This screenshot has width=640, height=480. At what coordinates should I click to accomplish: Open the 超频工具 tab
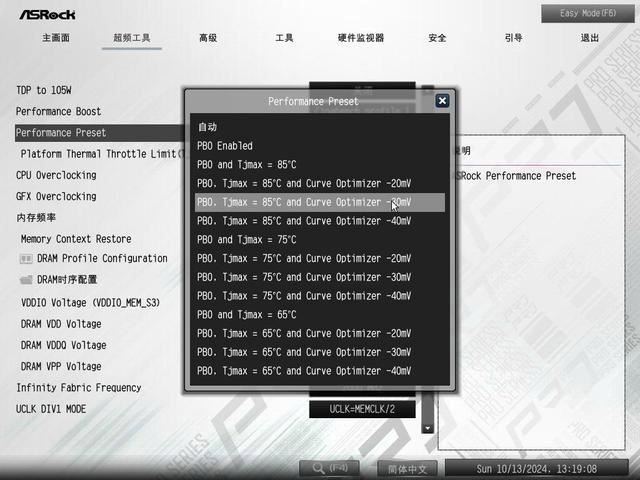point(132,38)
